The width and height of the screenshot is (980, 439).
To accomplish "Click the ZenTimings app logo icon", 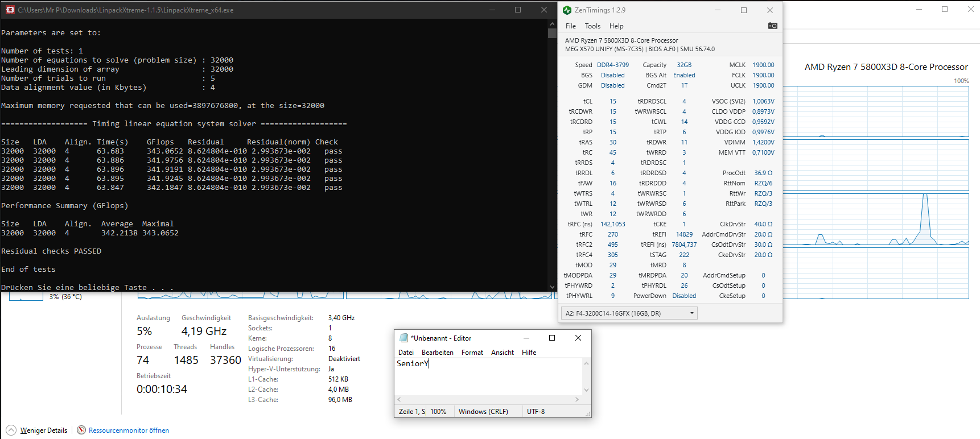I will click(x=567, y=10).
